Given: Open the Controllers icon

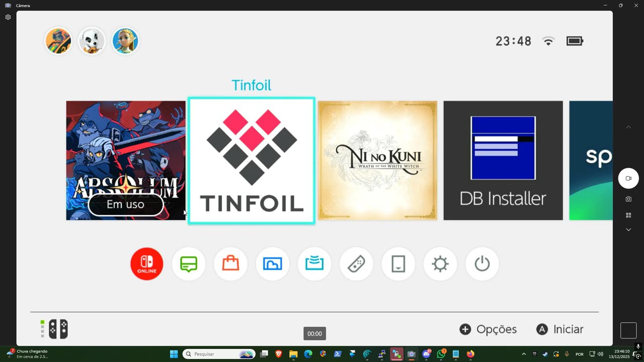Looking at the screenshot, I should click(x=356, y=263).
